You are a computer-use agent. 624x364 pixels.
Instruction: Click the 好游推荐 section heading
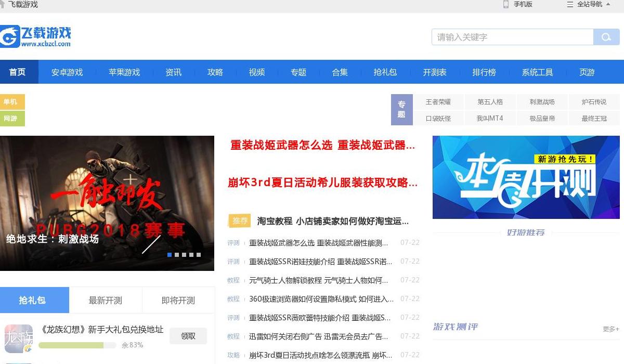click(x=526, y=232)
